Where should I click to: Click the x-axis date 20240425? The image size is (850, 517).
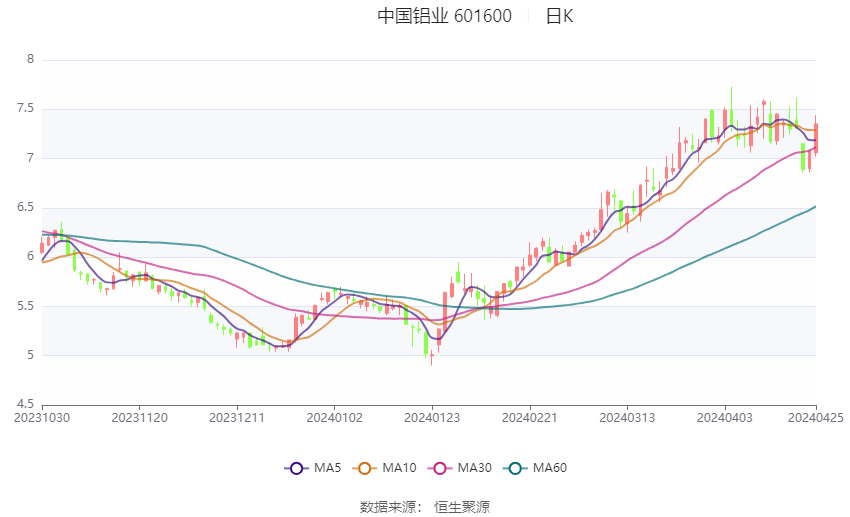(816, 418)
